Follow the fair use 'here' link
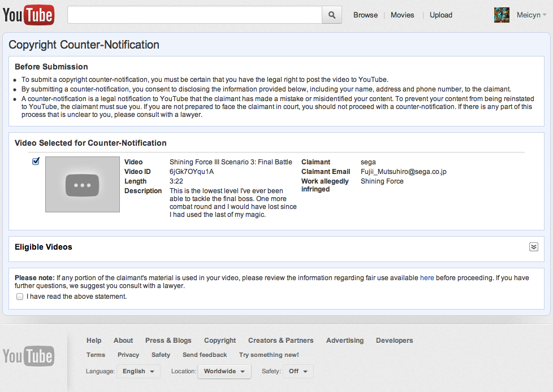553x392 pixels. [427, 277]
